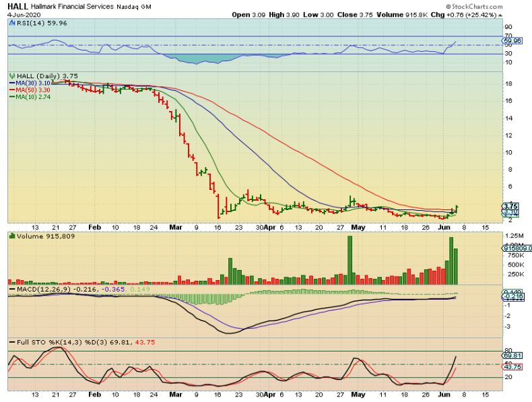Click the Hallmark Financial Services company name
The width and height of the screenshot is (532, 402).
coord(72,7)
